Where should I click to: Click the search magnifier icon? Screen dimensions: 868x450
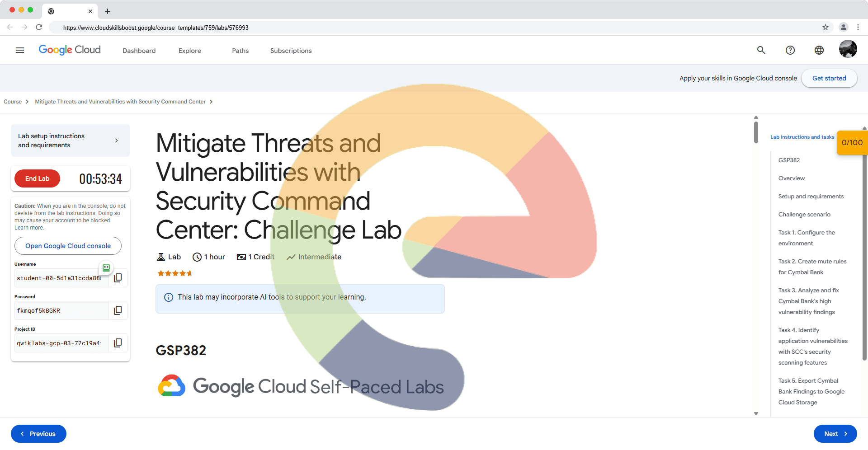click(x=761, y=50)
